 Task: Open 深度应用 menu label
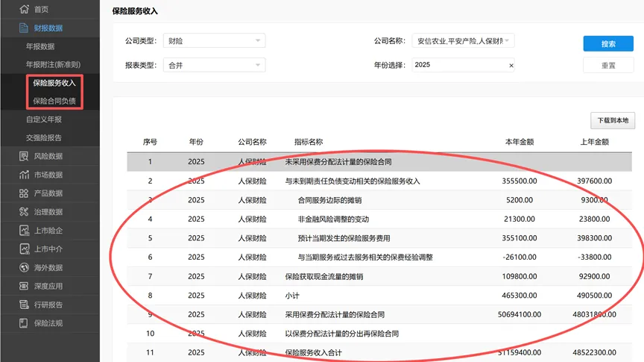pyautogui.click(x=48, y=286)
